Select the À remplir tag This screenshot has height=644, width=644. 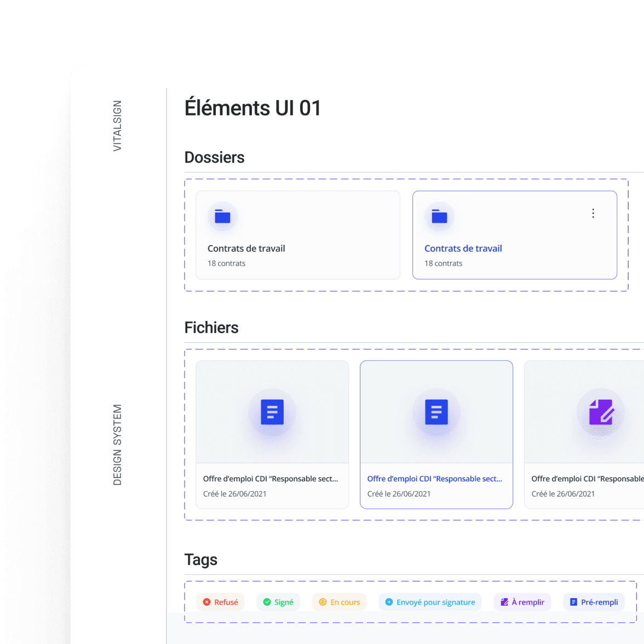pyautogui.click(x=522, y=602)
